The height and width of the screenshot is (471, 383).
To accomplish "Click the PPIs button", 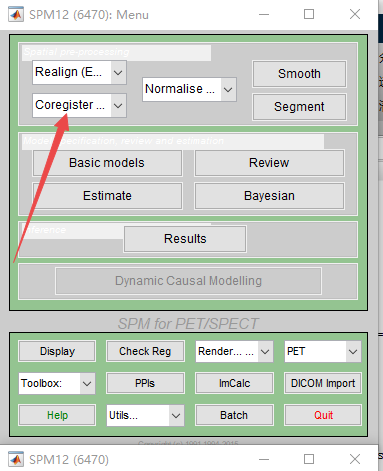I will click(x=145, y=383).
